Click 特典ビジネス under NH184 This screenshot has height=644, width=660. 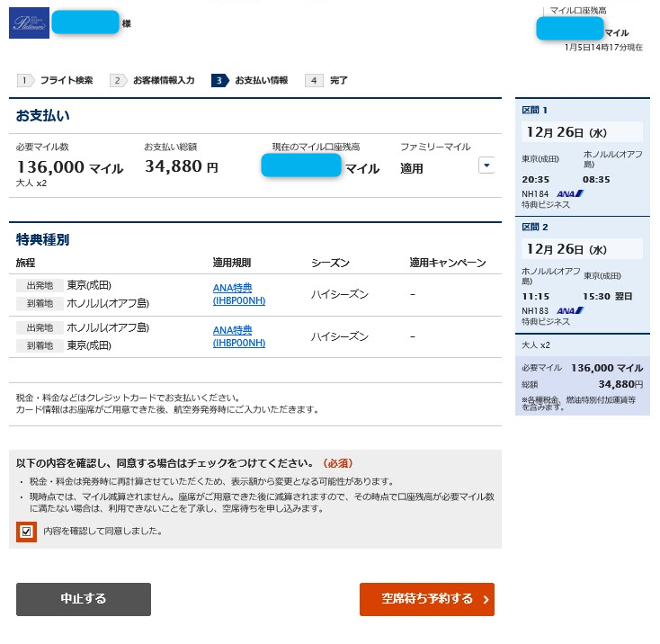(546, 205)
